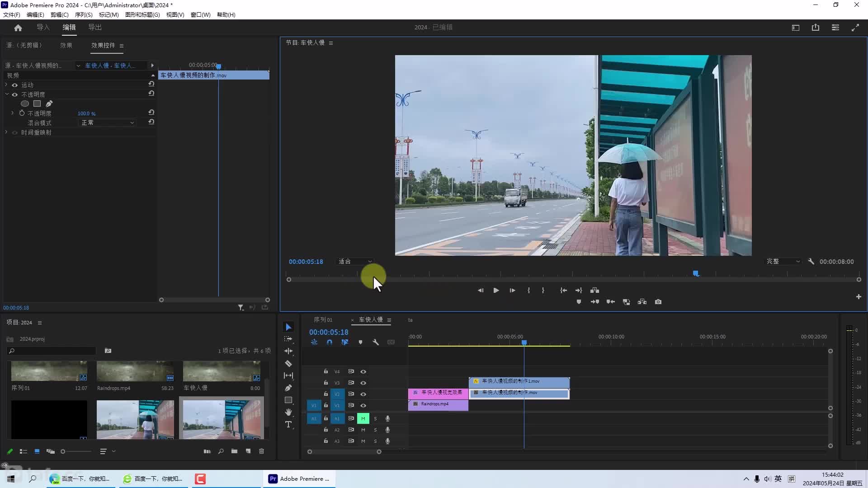868x488 pixels.
Task: Add marker in the program monitor
Action: tap(579, 302)
